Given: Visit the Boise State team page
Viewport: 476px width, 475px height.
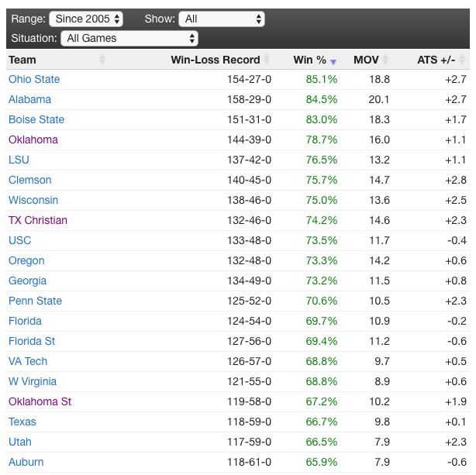Looking at the screenshot, I should (x=36, y=119).
